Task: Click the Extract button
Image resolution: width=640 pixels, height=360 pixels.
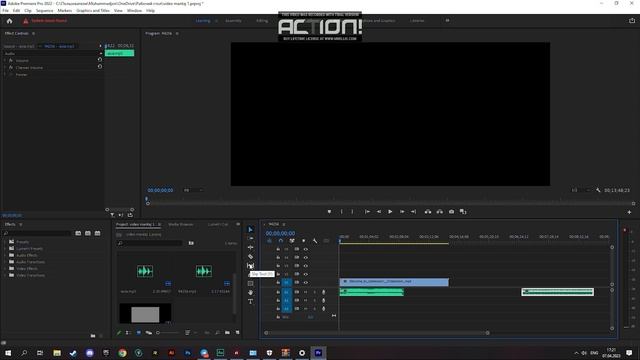Action: pos(440,211)
